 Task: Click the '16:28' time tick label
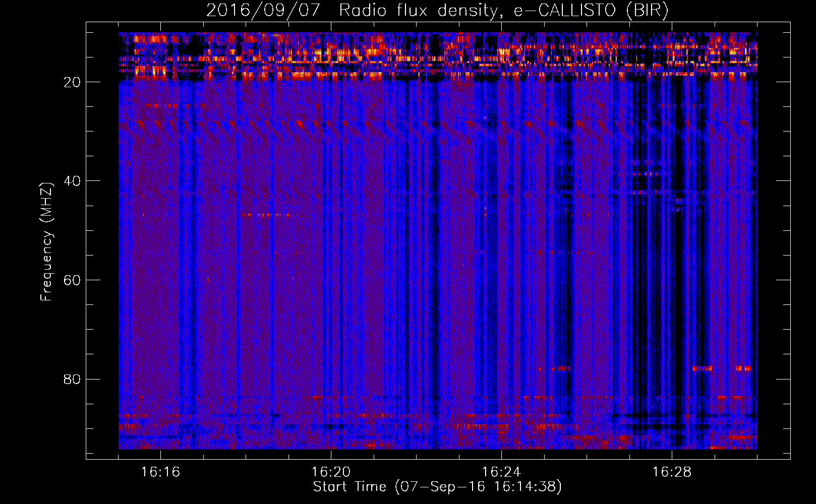(x=672, y=472)
